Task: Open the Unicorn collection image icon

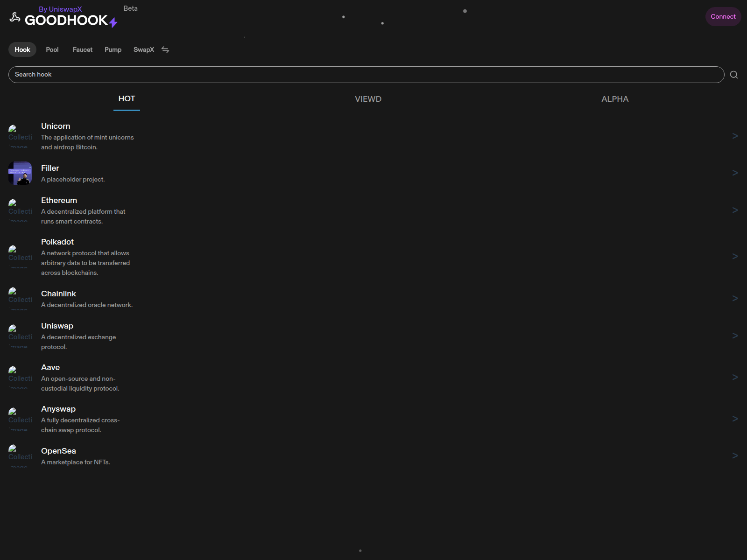Action: click(x=20, y=135)
